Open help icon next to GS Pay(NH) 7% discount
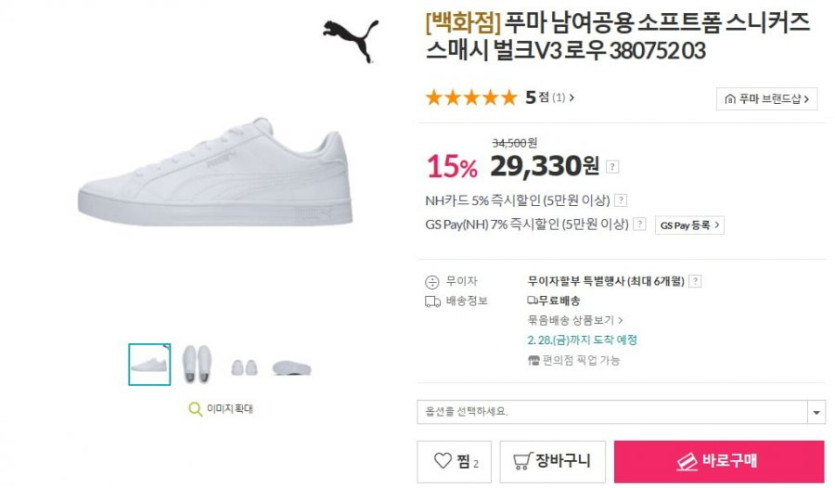835x488 pixels. point(639,225)
